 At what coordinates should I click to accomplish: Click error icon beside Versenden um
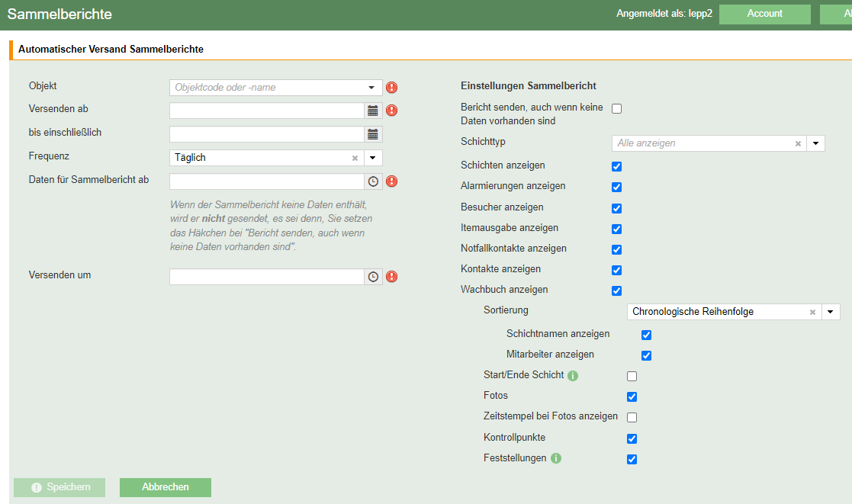click(392, 277)
